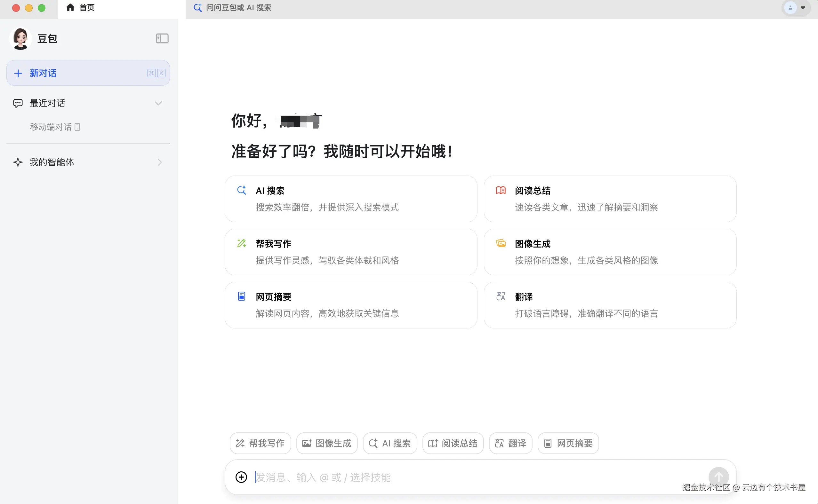Expand 我的智能体 with its arrow
Viewport: 818px width, 504px height.
click(x=159, y=162)
